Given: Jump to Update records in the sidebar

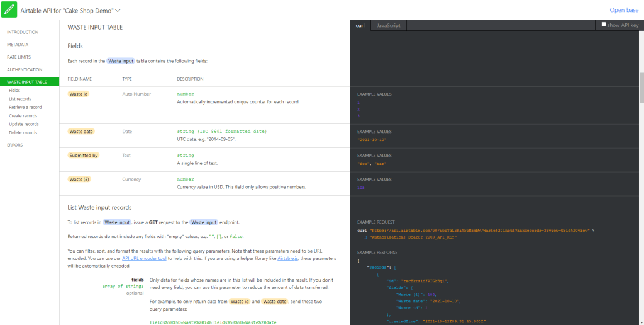Looking at the screenshot, I should pyautogui.click(x=24, y=124).
